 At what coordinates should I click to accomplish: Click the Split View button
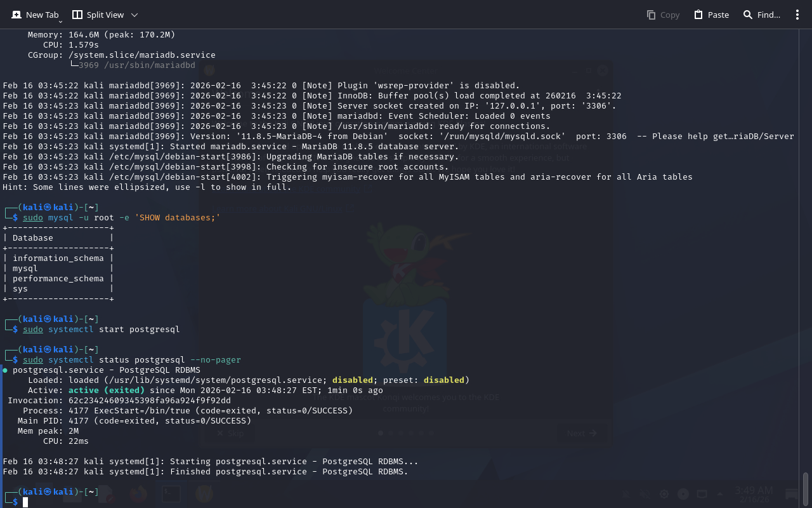(x=98, y=15)
